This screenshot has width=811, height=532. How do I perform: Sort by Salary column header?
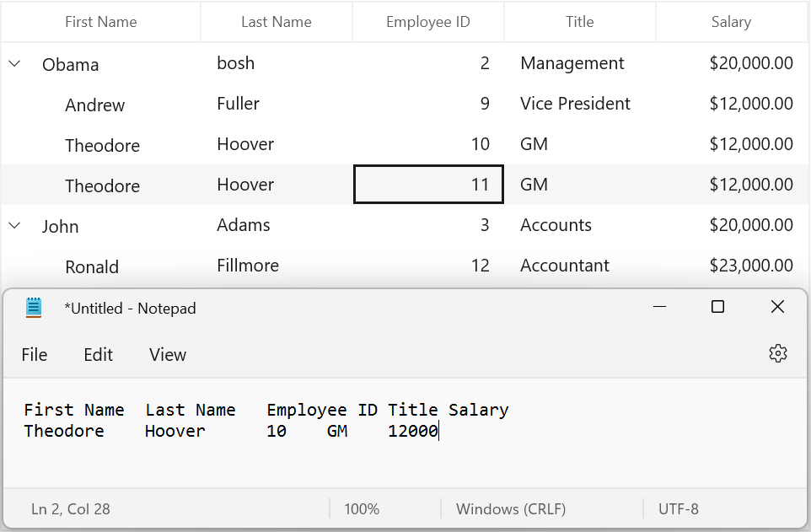click(732, 22)
